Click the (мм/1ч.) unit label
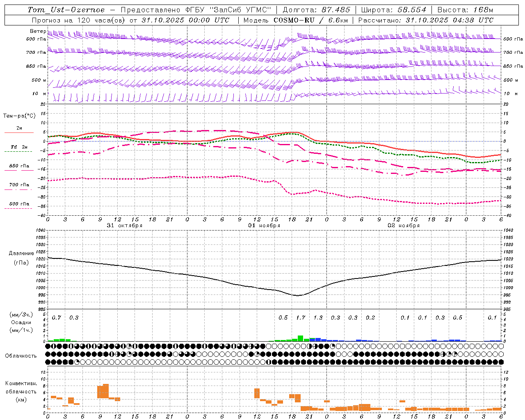The image size is (525, 420). tap(21, 330)
